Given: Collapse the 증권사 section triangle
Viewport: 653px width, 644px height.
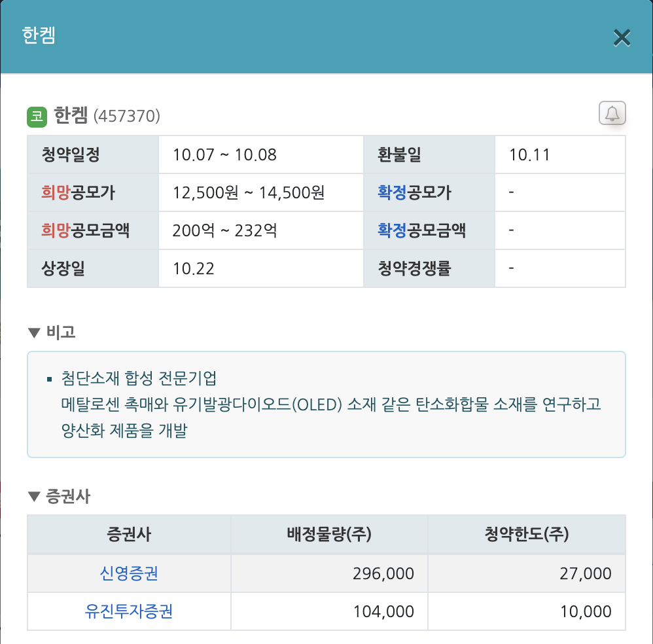Looking at the screenshot, I should tap(34, 496).
